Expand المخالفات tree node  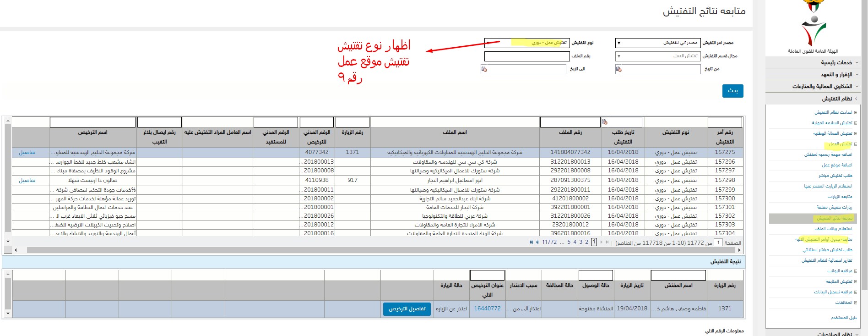point(856,303)
